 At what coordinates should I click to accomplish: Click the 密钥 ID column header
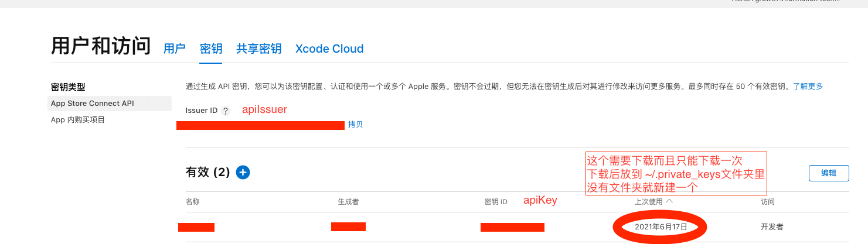[x=496, y=202]
